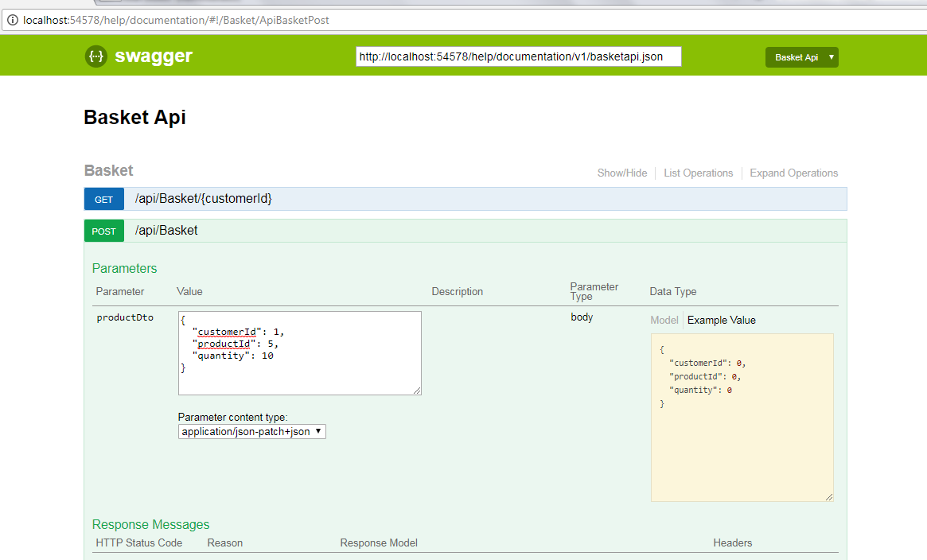Click List Operations link
The width and height of the screenshot is (927, 560).
click(698, 173)
